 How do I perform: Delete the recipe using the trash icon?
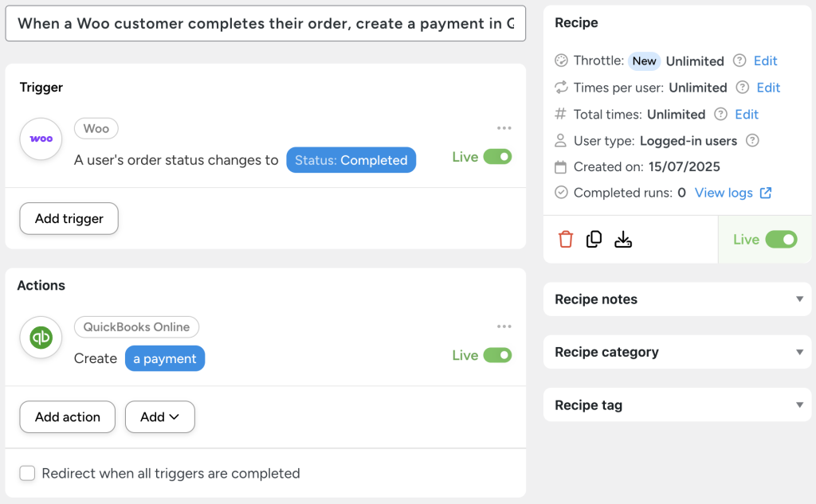tap(565, 238)
